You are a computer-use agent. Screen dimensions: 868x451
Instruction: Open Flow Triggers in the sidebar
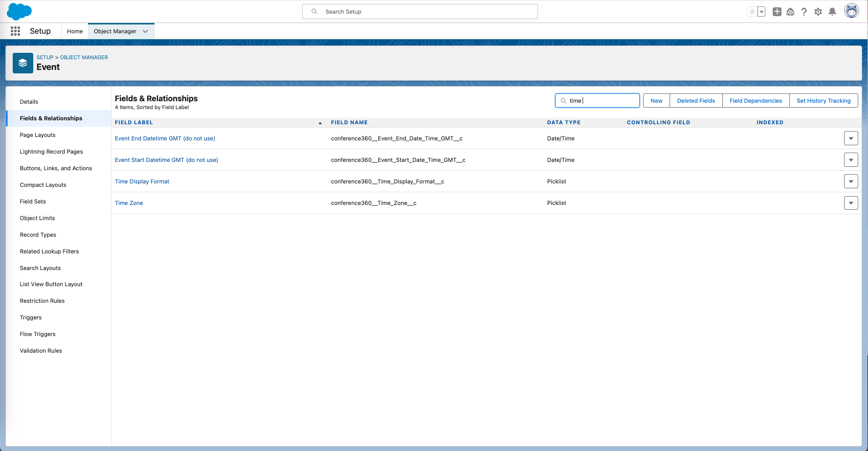click(38, 334)
